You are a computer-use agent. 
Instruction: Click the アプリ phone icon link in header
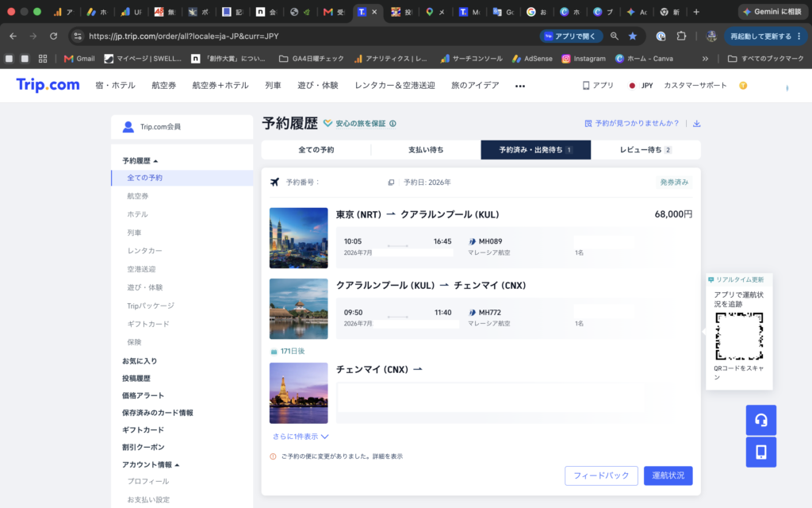(x=598, y=86)
